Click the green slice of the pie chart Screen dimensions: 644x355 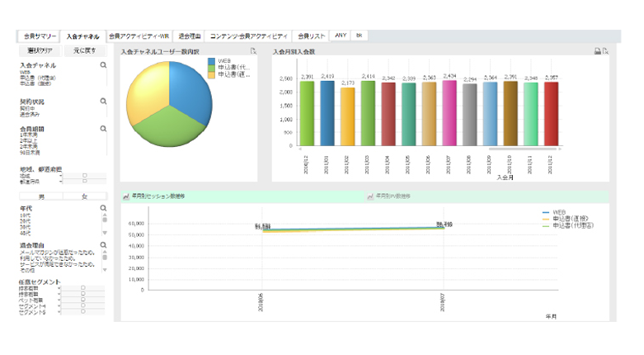(x=169, y=127)
